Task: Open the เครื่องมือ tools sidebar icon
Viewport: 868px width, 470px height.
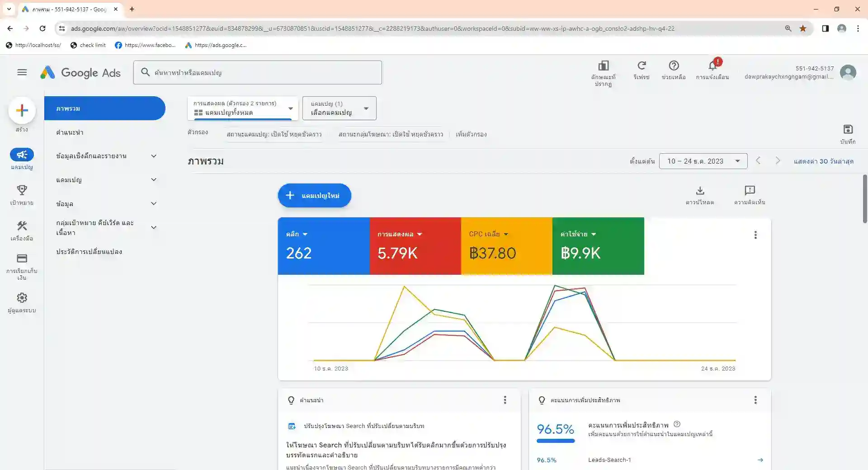Action: click(x=22, y=226)
